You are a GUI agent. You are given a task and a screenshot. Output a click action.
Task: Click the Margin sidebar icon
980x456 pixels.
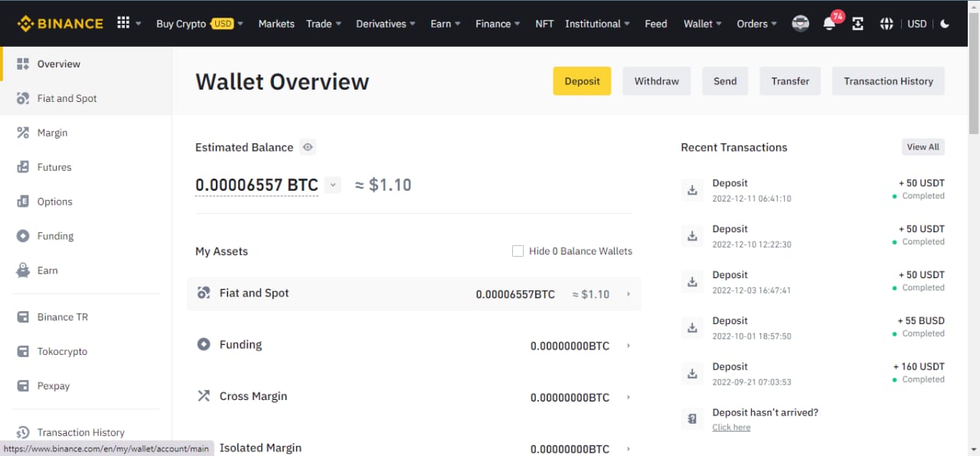point(23,133)
